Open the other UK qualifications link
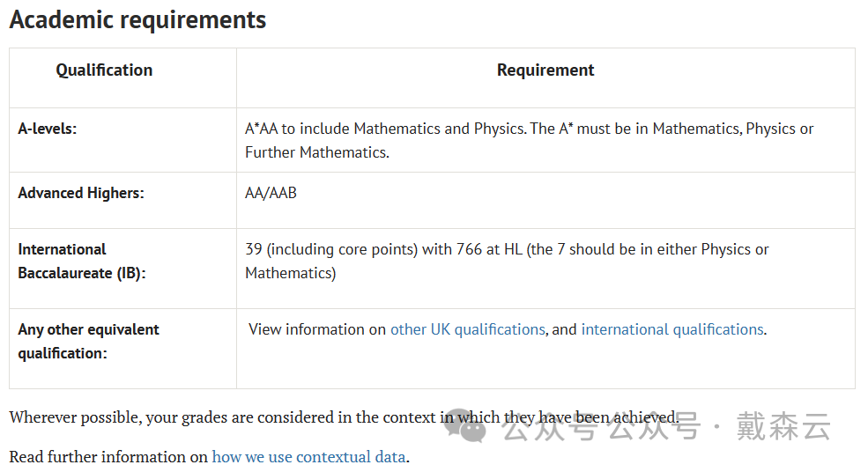This screenshot has height=472, width=868. [468, 330]
